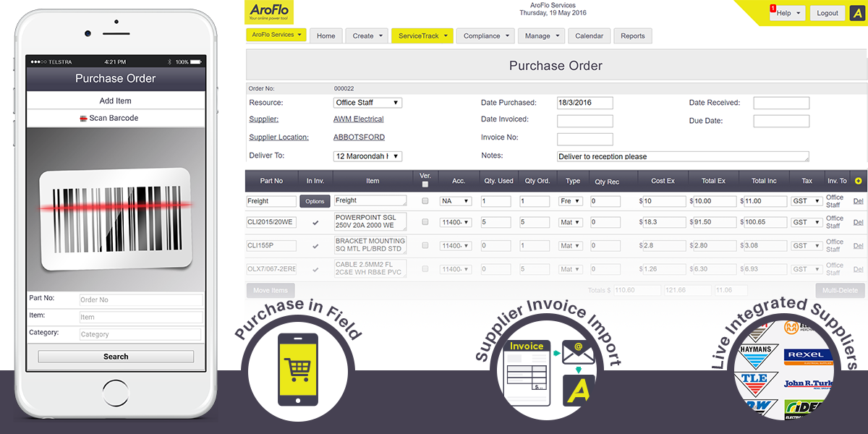Click the Haymans supplier logo

pos(756,356)
